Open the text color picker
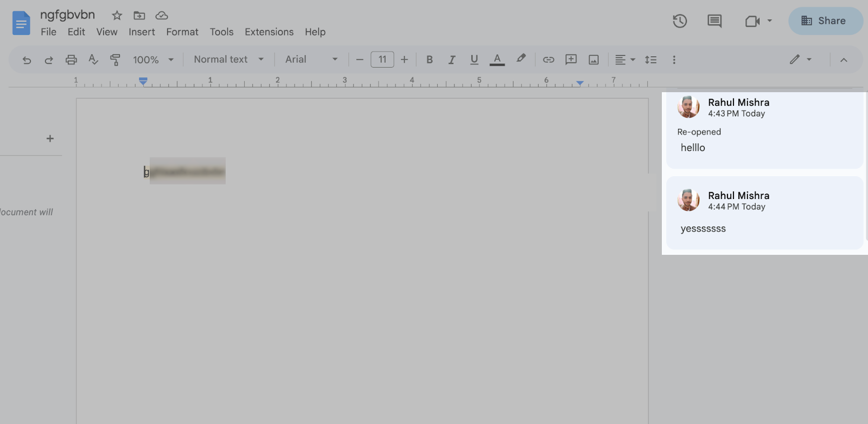The height and width of the screenshot is (424, 868). (497, 60)
